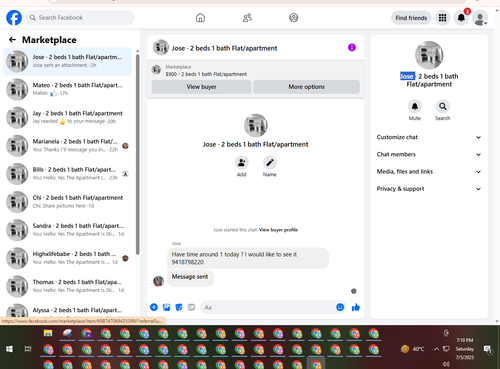This screenshot has width=500, height=369.
Task: Click the More options button
Action: click(306, 87)
